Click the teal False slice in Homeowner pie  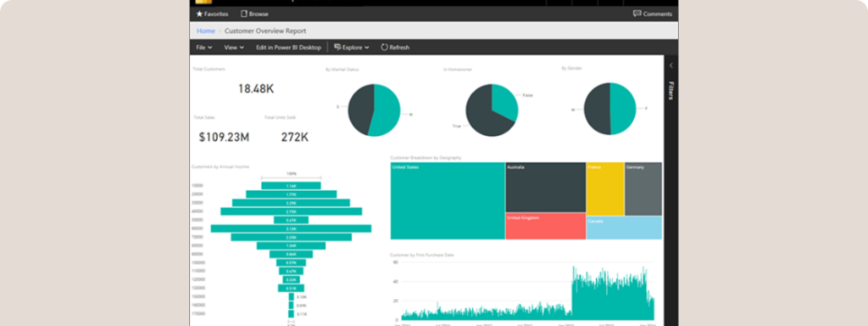click(x=504, y=102)
